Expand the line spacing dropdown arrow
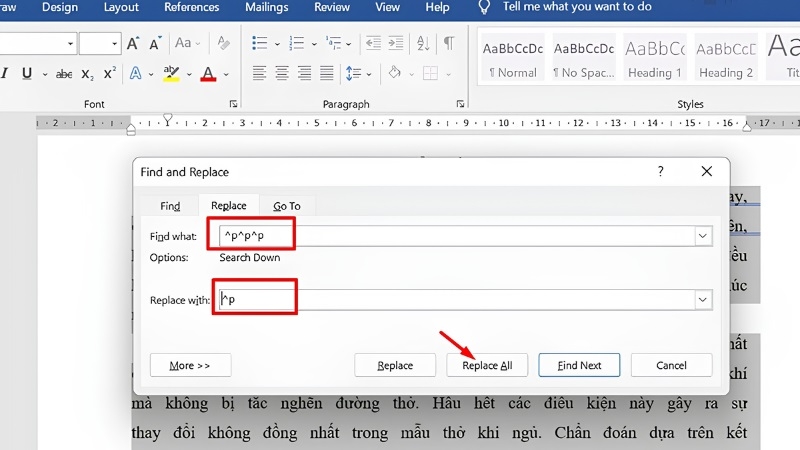Image resolution: width=800 pixels, height=450 pixels. 369,74
